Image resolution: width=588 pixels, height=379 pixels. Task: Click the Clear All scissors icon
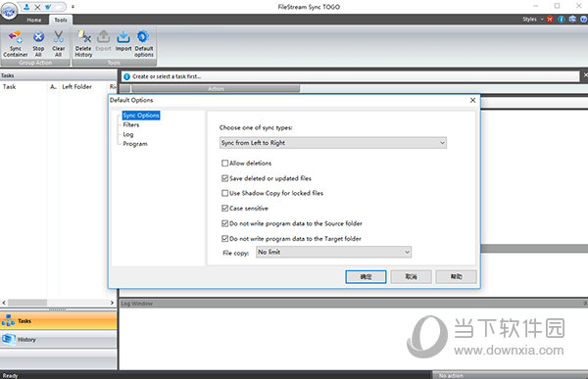point(58,36)
